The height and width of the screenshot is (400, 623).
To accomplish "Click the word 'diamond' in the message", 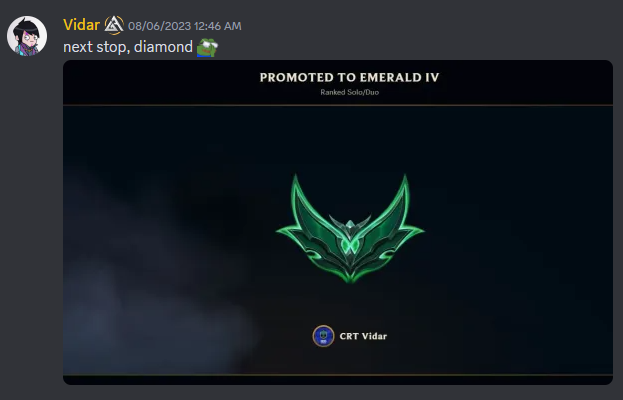I will [163, 47].
